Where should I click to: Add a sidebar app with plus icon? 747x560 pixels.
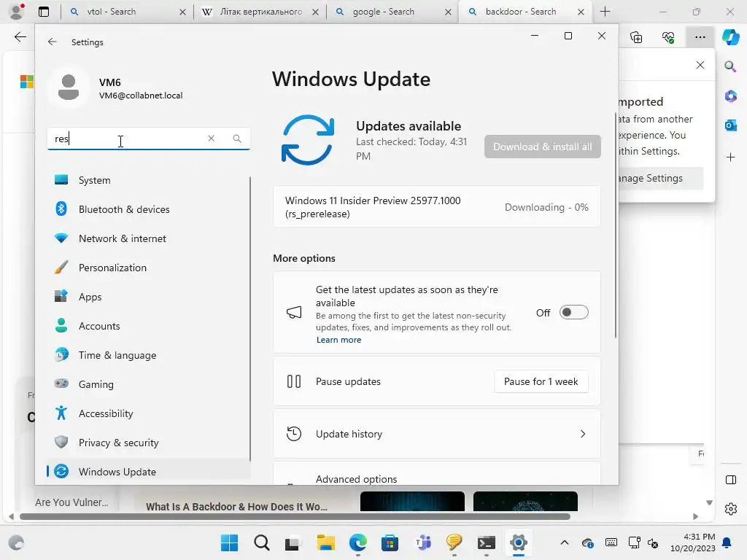pyautogui.click(x=730, y=157)
